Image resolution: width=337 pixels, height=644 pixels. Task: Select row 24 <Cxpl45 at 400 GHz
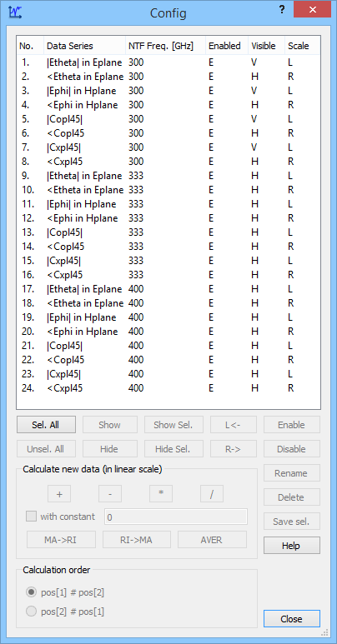point(168,387)
